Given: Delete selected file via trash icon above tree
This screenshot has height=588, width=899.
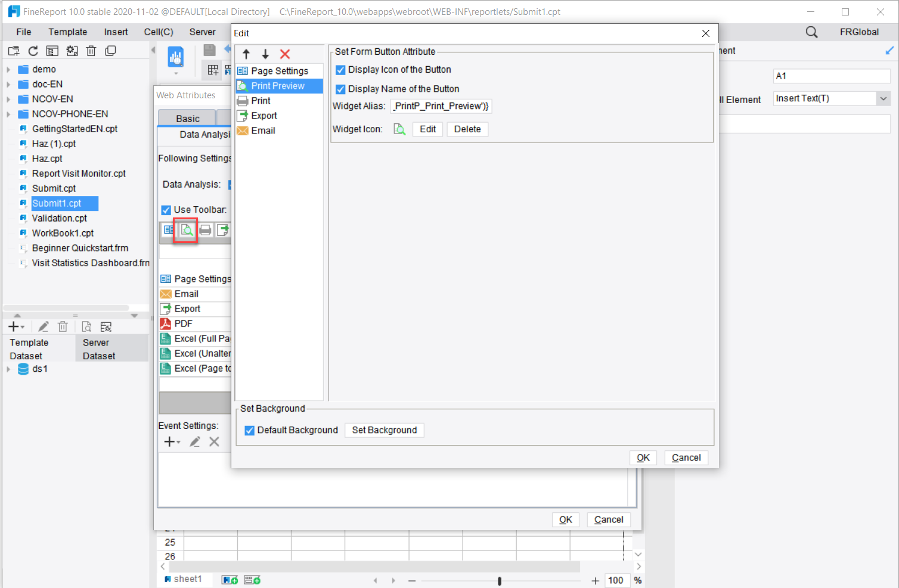Looking at the screenshot, I should [91, 51].
